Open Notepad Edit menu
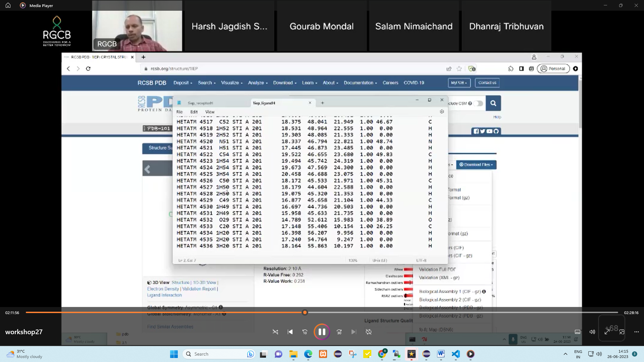 click(194, 112)
